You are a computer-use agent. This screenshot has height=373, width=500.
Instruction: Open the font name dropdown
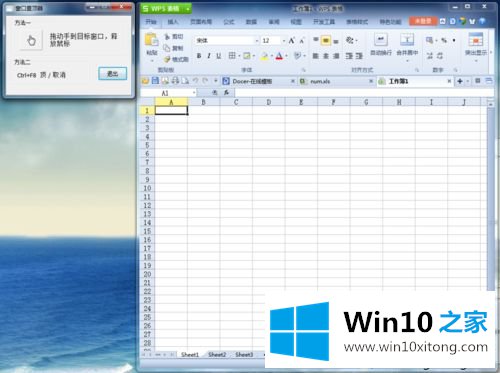[257, 41]
